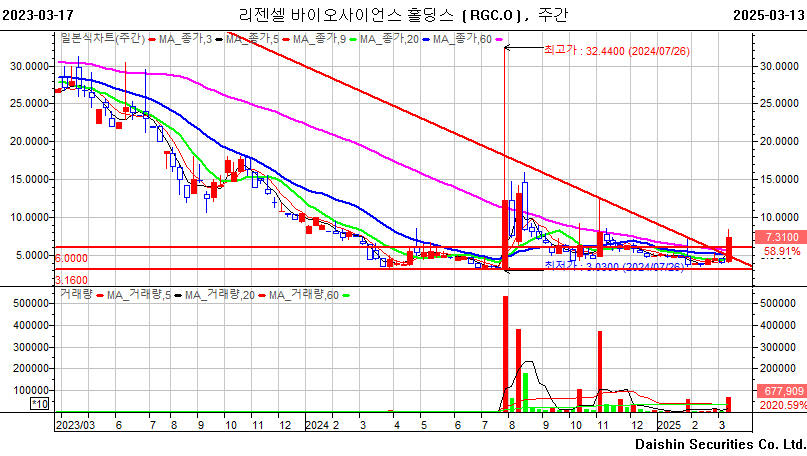
Task: Click the tallest red volume bar
Action: [x=505, y=354]
